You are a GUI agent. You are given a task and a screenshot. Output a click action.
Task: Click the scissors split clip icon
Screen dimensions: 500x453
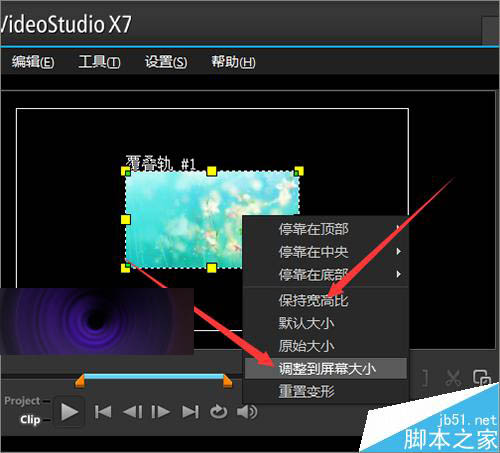(453, 378)
